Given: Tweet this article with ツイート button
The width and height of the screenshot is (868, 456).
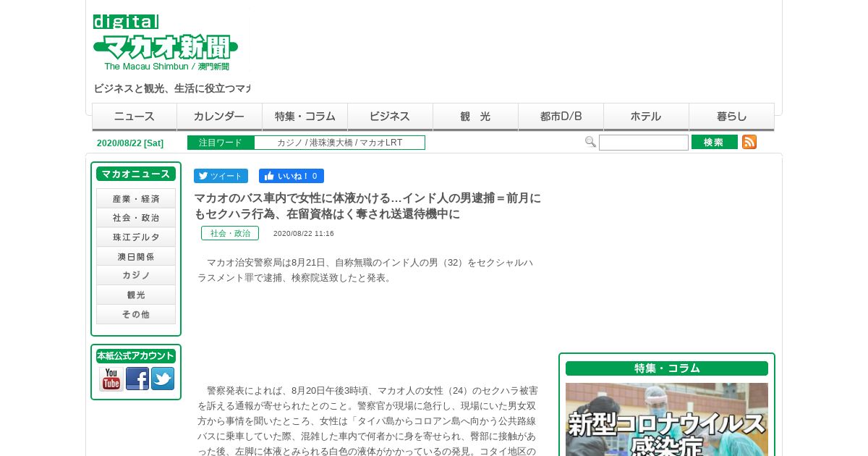Looking at the screenshot, I should coord(221,176).
